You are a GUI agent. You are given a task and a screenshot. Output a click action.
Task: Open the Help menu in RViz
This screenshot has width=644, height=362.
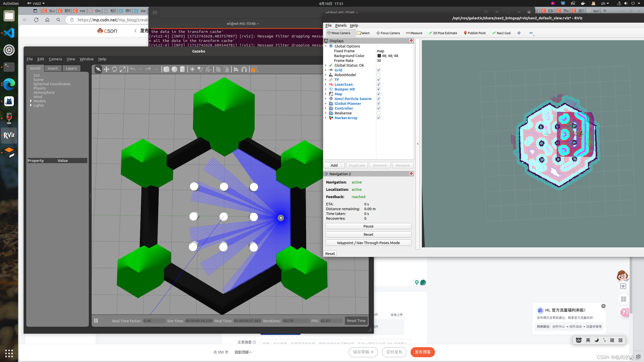354,25
